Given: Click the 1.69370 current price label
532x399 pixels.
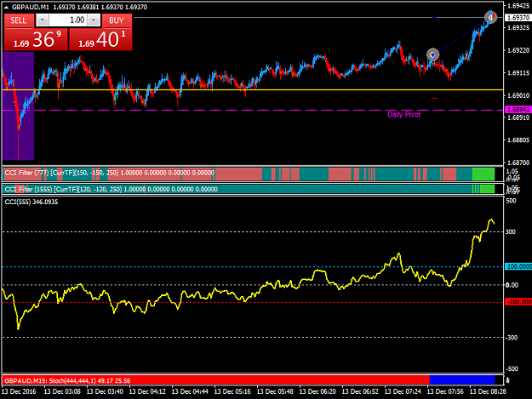Looking at the screenshot, I should [518, 18].
